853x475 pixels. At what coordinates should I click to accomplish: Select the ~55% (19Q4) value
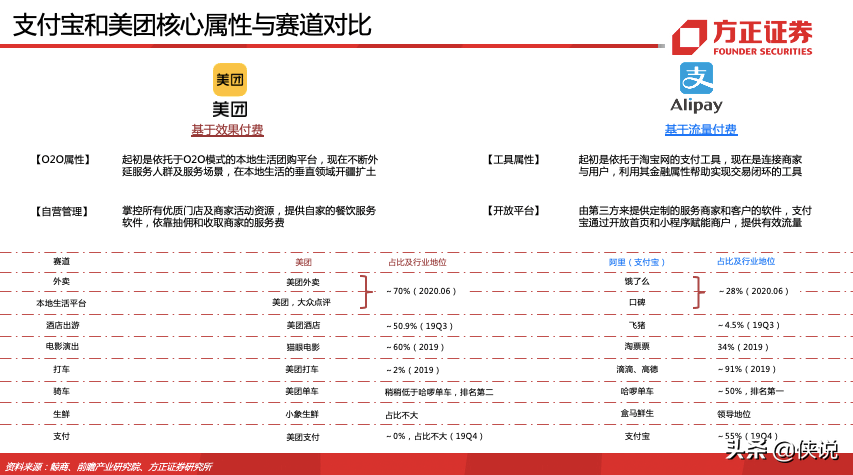coord(748,436)
